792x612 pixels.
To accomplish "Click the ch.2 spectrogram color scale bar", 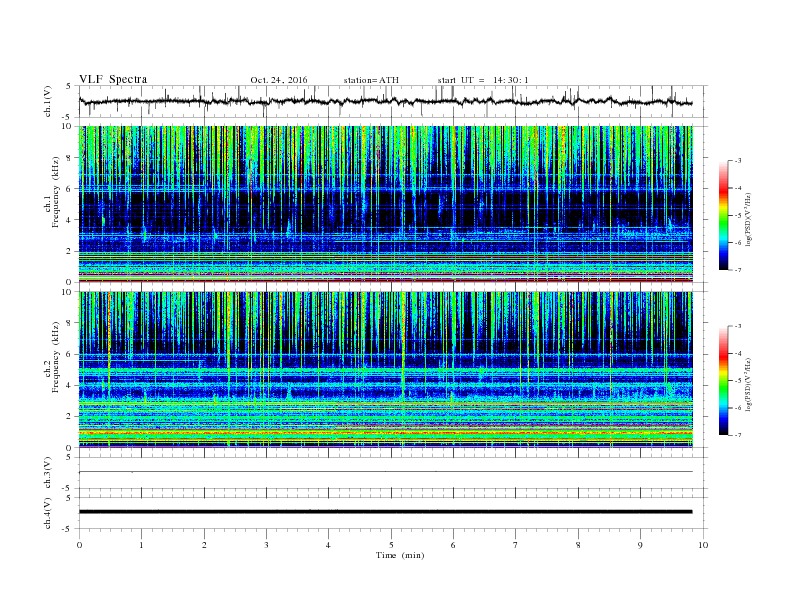I will coord(723,381).
